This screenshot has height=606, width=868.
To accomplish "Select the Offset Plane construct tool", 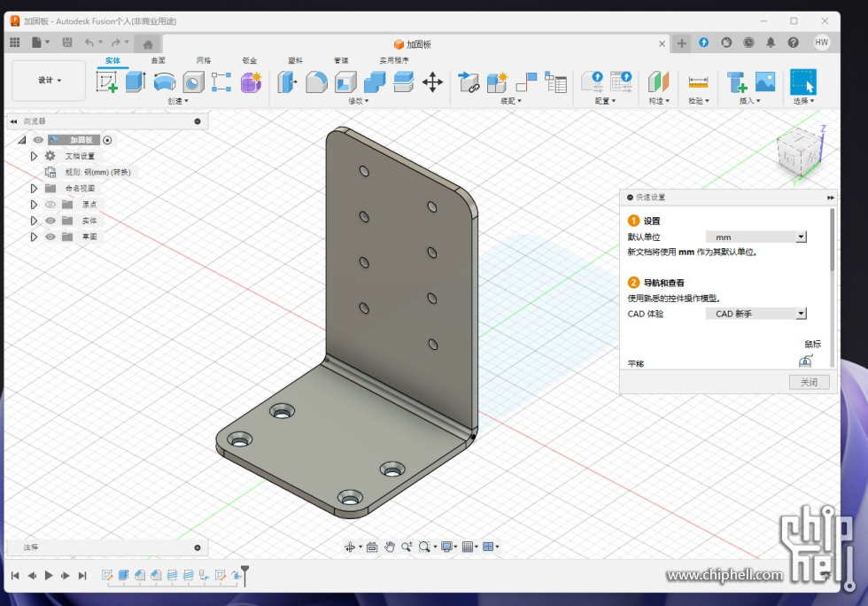I will (658, 82).
